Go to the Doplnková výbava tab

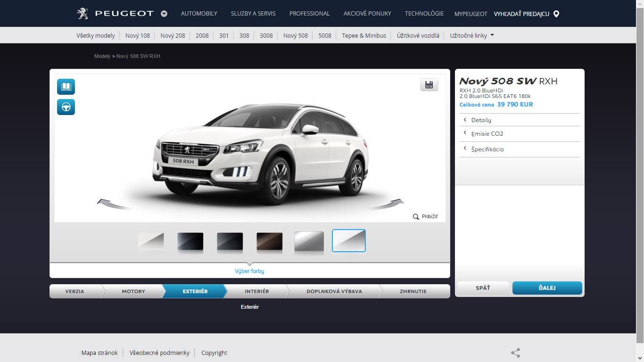(334, 291)
